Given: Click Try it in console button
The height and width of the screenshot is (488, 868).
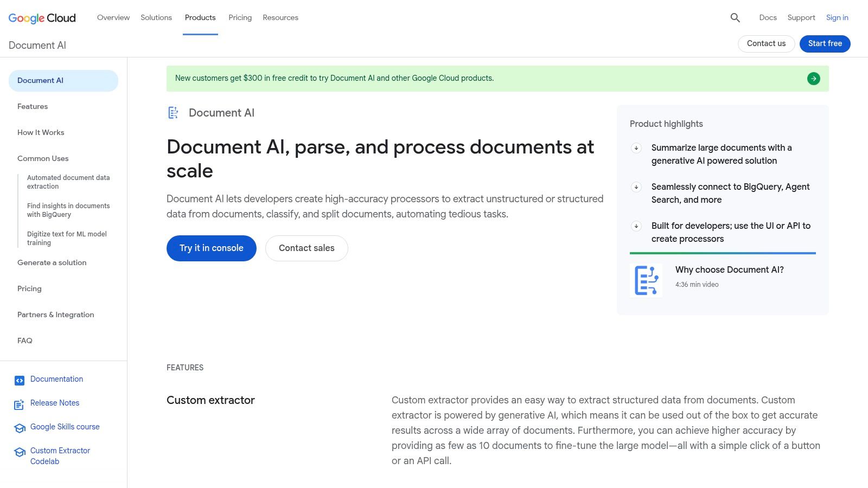Looking at the screenshot, I should [x=212, y=248].
